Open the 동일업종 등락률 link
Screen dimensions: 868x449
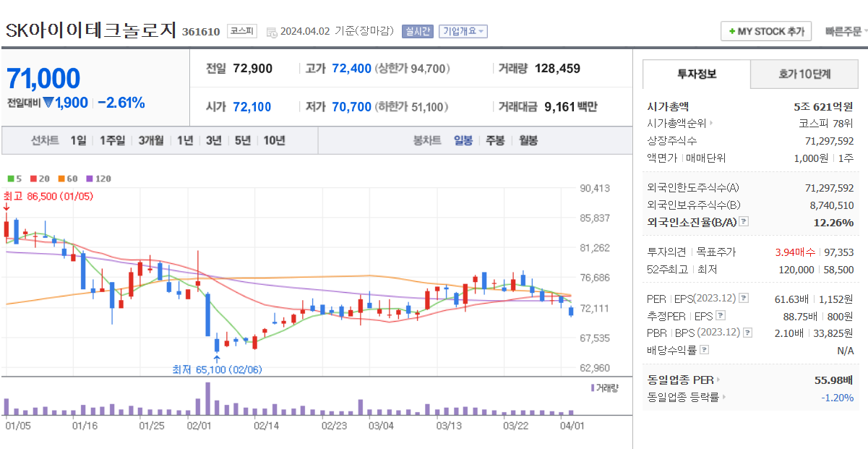(687, 397)
